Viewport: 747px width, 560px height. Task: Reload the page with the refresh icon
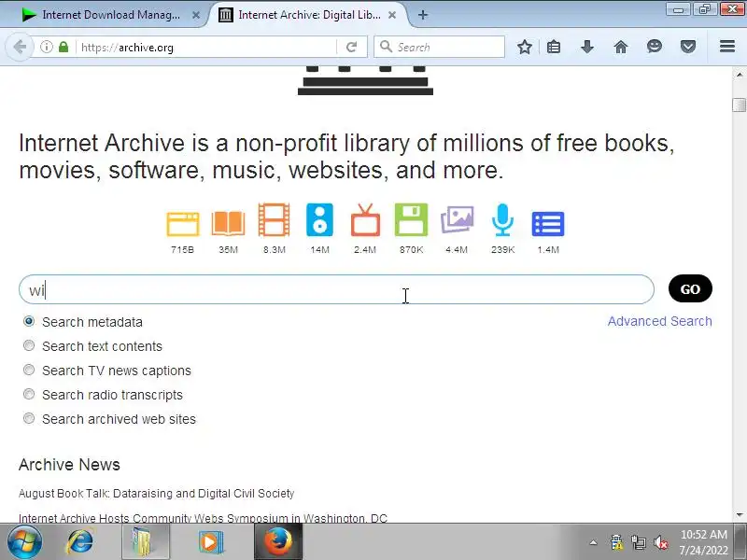tap(352, 47)
